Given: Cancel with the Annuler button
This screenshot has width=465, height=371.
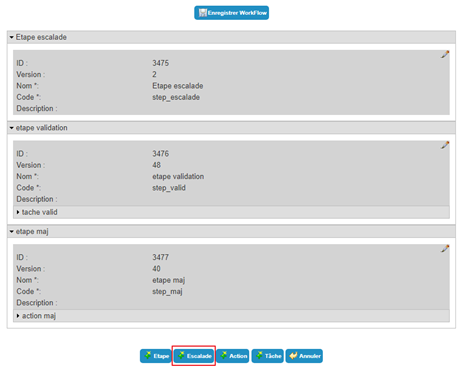Looking at the screenshot, I should click(x=304, y=356).
